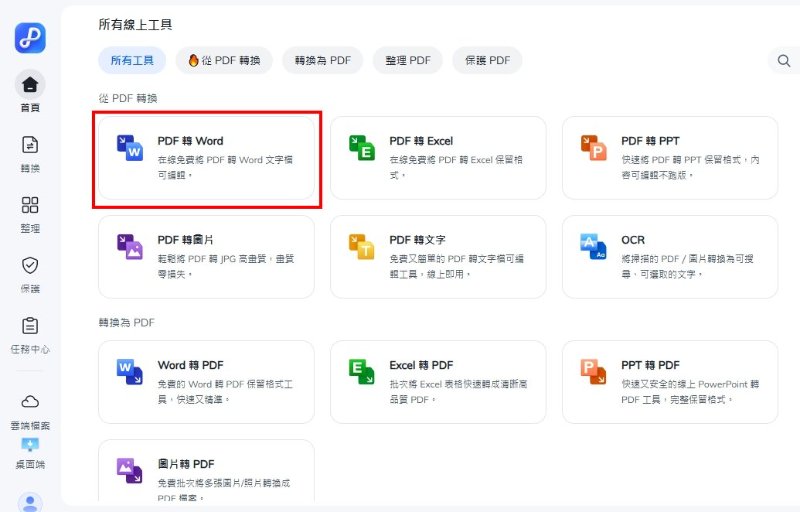The height and width of the screenshot is (512, 800).
Task: Open the 轉換 sidebar icon
Action: 30,145
